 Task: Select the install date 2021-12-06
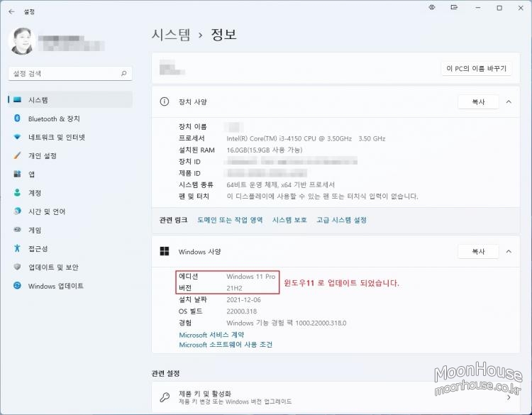pos(243,300)
